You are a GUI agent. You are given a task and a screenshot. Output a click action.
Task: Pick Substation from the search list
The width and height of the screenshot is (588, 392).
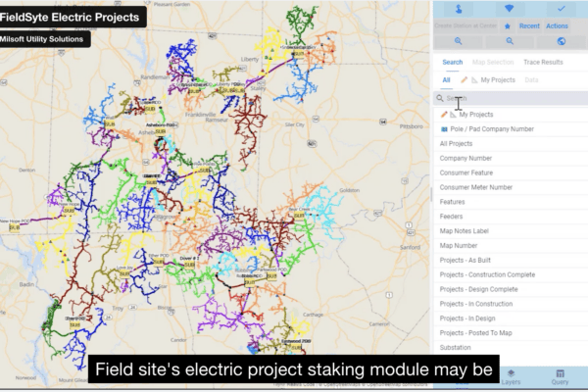[x=458, y=348]
